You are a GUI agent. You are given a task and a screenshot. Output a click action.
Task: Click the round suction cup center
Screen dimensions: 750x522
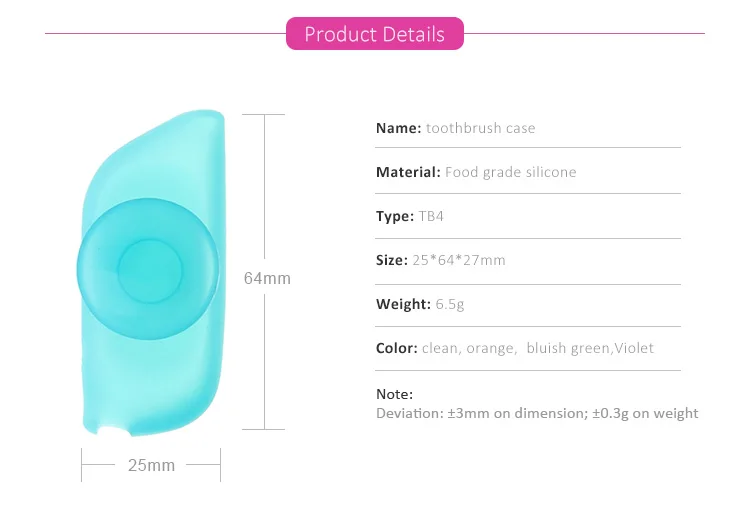click(150, 269)
